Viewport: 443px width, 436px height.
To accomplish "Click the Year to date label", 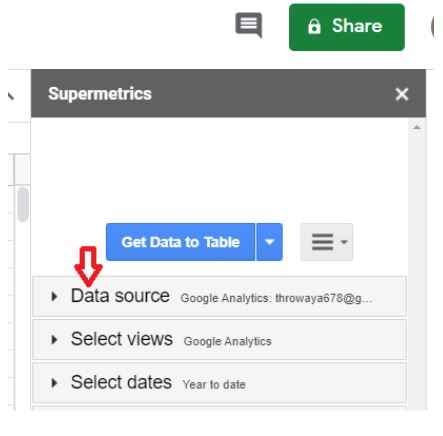I will click(214, 384).
